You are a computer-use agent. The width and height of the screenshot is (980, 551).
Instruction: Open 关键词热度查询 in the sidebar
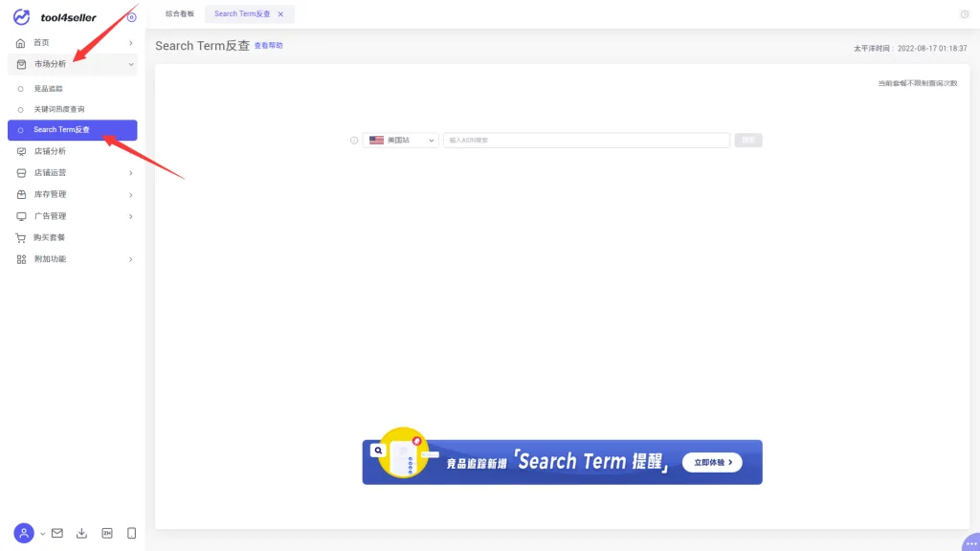click(x=58, y=109)
